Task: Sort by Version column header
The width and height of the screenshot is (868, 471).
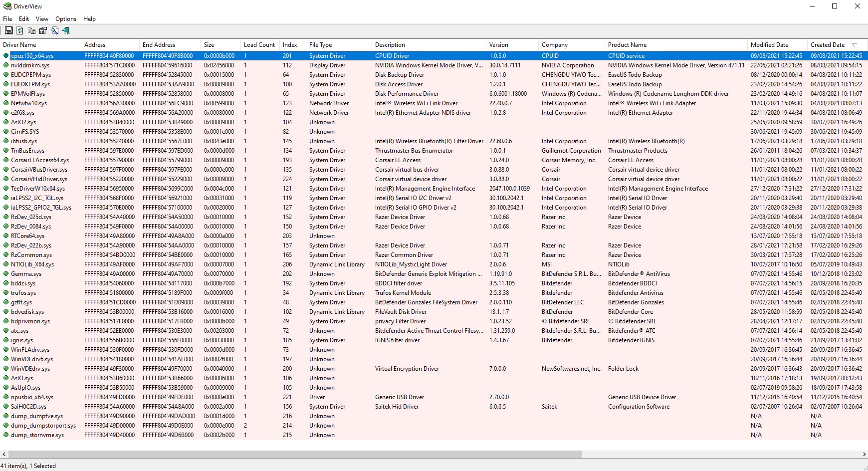Action: click(512, 45)
